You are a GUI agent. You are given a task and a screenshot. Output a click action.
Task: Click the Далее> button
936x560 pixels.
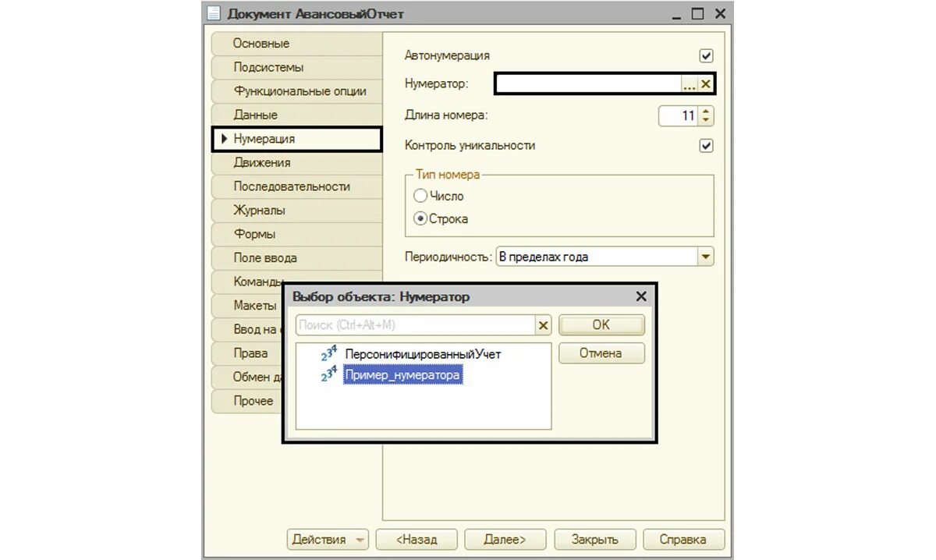[505, 539]
